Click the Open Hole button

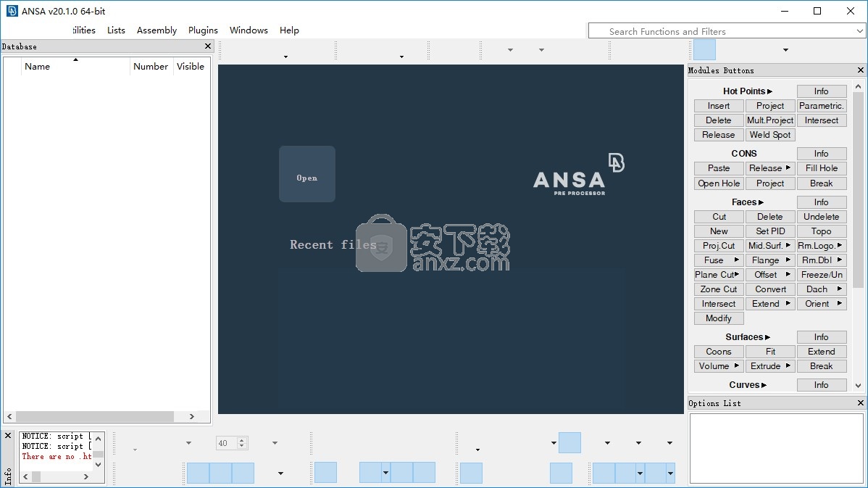pos(719,183)
